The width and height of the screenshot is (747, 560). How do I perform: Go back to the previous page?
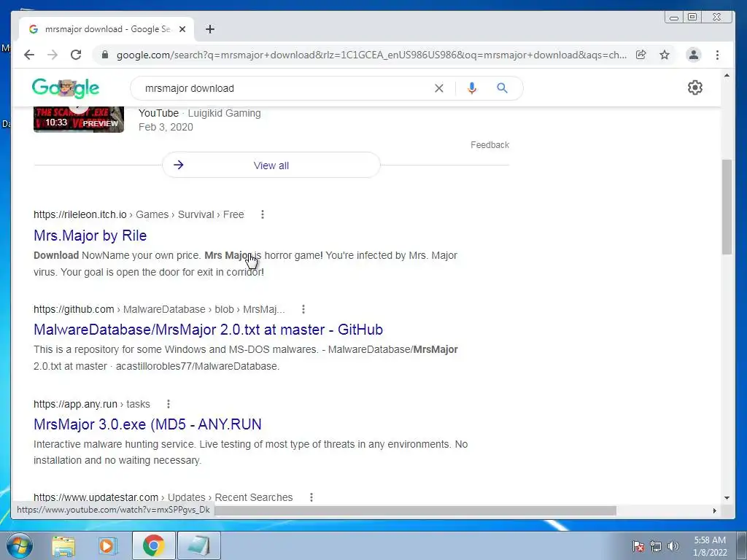(x=29, y=55)
